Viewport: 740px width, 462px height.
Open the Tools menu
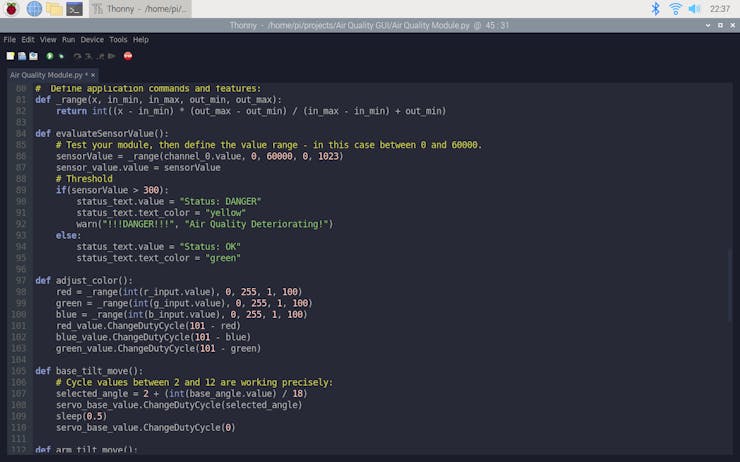click(x=118, y=40)
